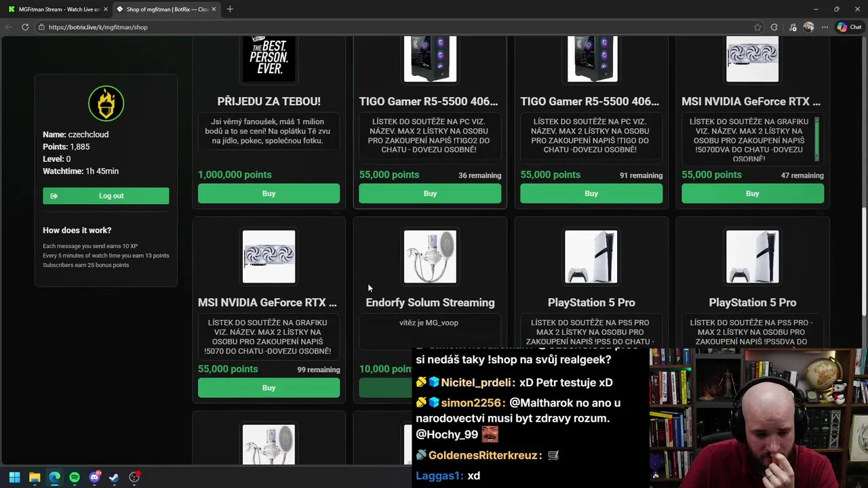View site information lock icon
The width and height of the screenshot is (868, 488).
(41, 27)
